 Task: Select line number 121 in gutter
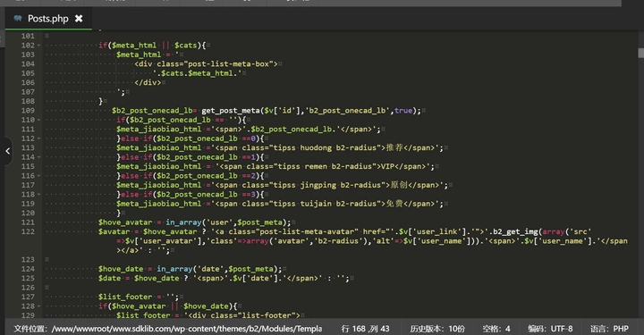pyautogui.click(x=28, y=222)
